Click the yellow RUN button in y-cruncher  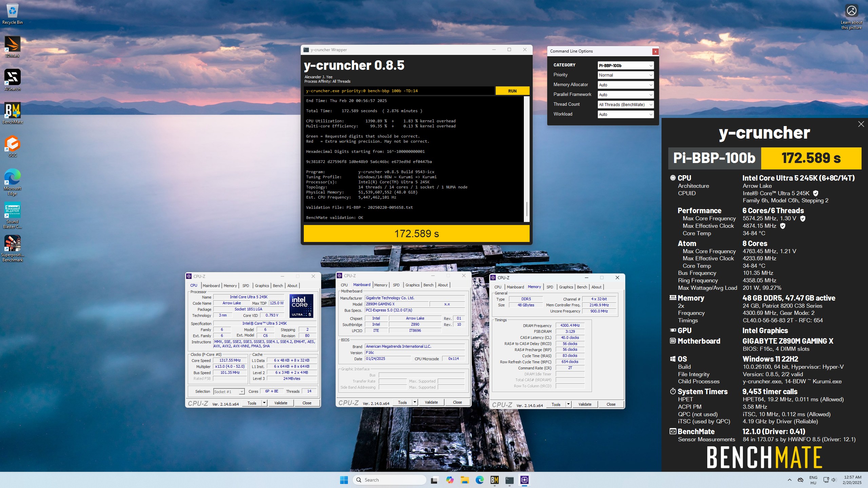pos(512,91)
